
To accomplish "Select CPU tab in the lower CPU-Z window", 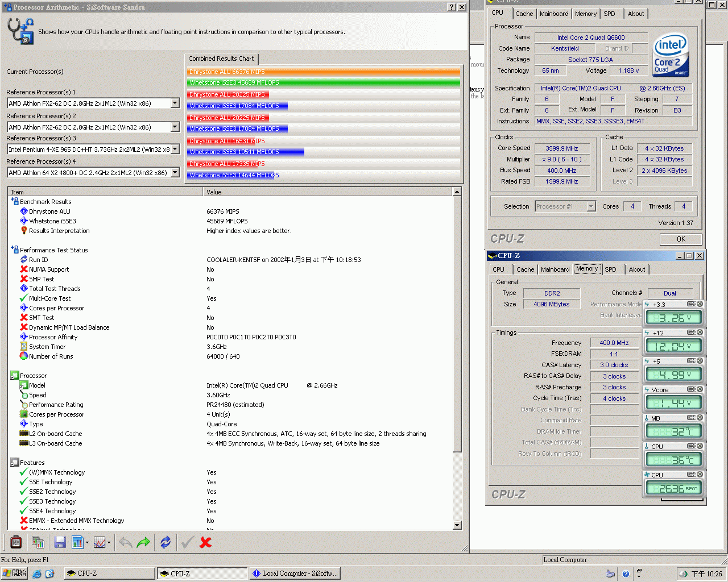I will pos(499,269).
